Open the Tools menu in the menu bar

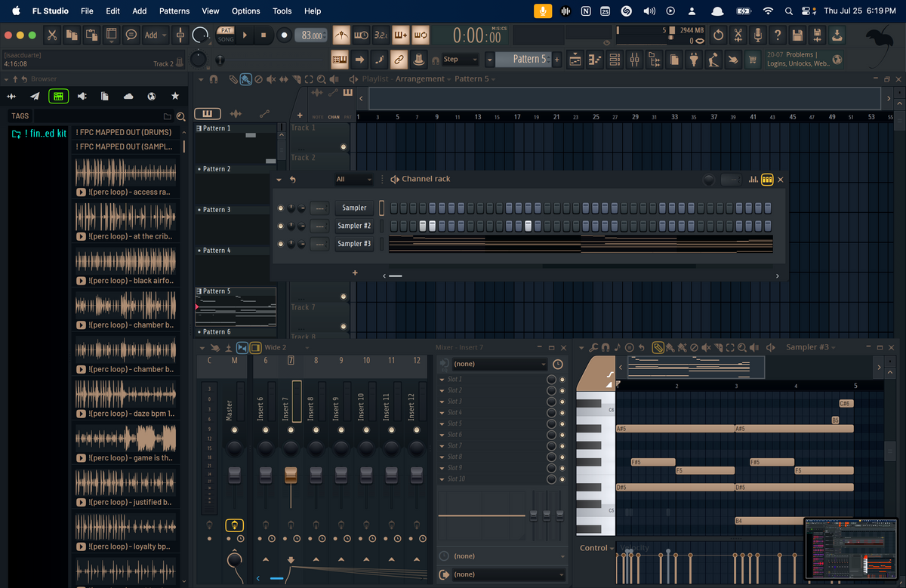(282, 11)
